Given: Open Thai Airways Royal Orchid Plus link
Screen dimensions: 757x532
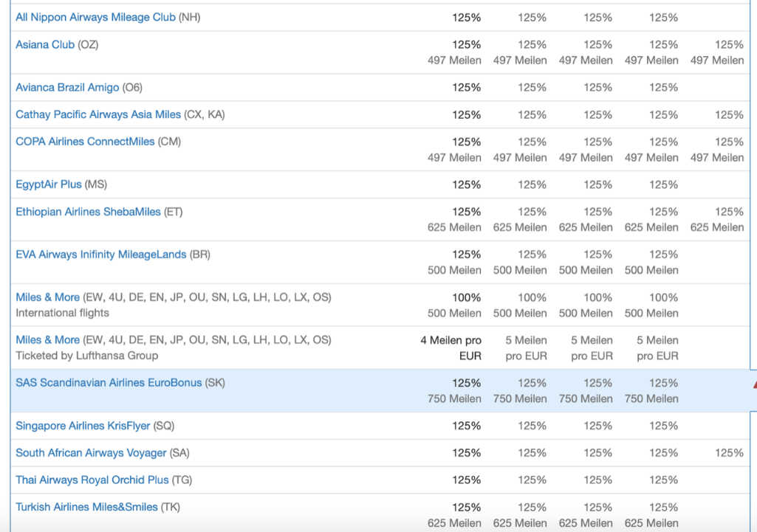Looking at the screenshot, I should click(92, 480).
